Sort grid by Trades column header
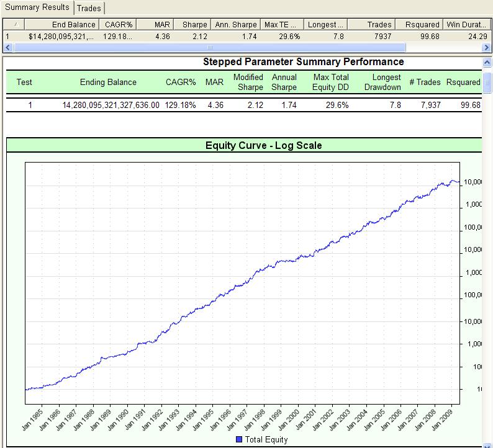Image resolution: width=493 pixels, height=448 pixels. [373, 25]
